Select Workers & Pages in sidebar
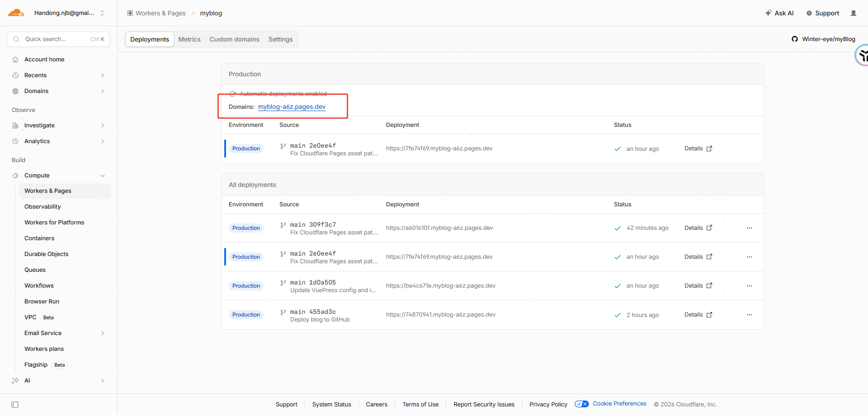The height and width of the screenshot is (415, 868). [x=65, y=191]
